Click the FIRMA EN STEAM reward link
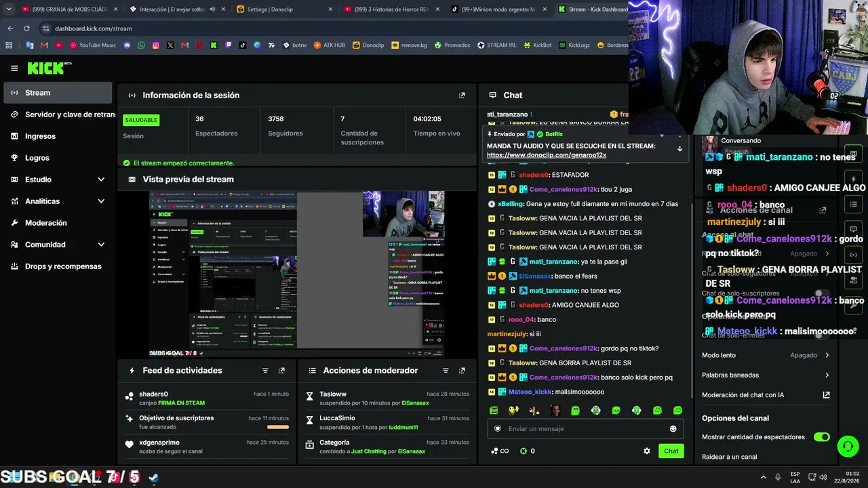This screenshot has width=868, height=488. pyautogui.click(x=181, y=403)
